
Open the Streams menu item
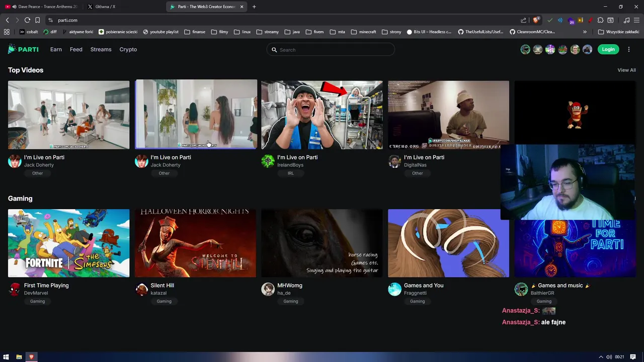101,49
